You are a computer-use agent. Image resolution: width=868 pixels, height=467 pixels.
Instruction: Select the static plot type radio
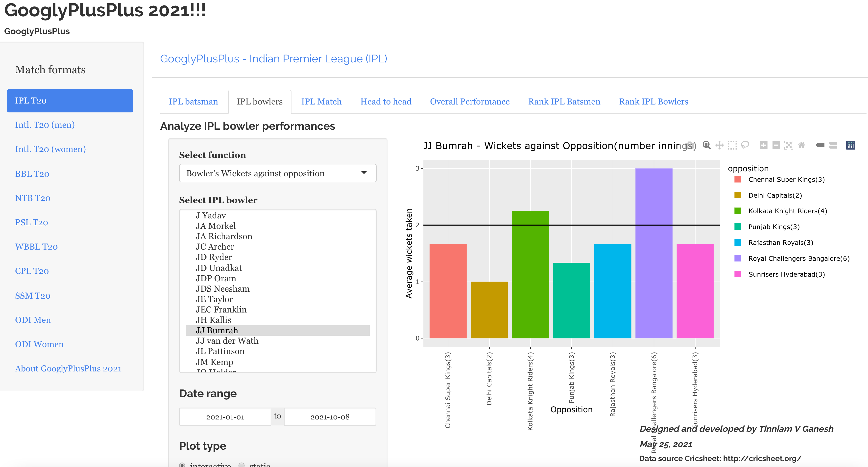[x=241, y=465]
